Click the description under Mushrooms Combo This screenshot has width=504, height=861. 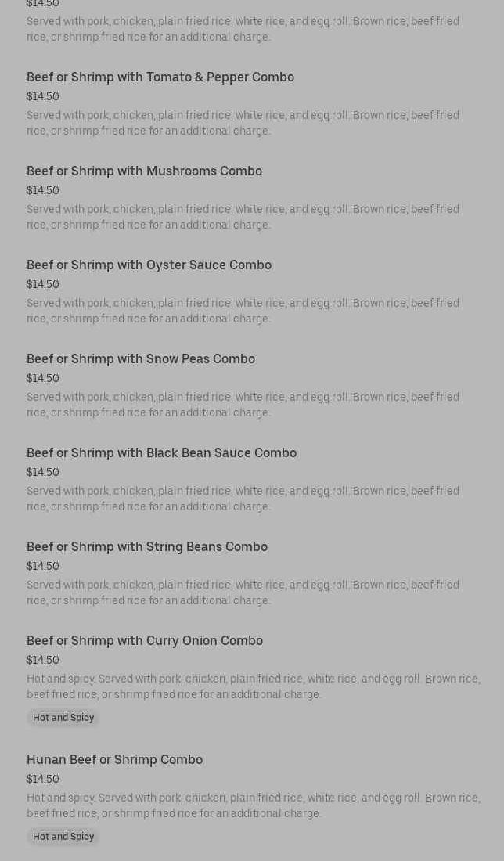coord(243,217)
